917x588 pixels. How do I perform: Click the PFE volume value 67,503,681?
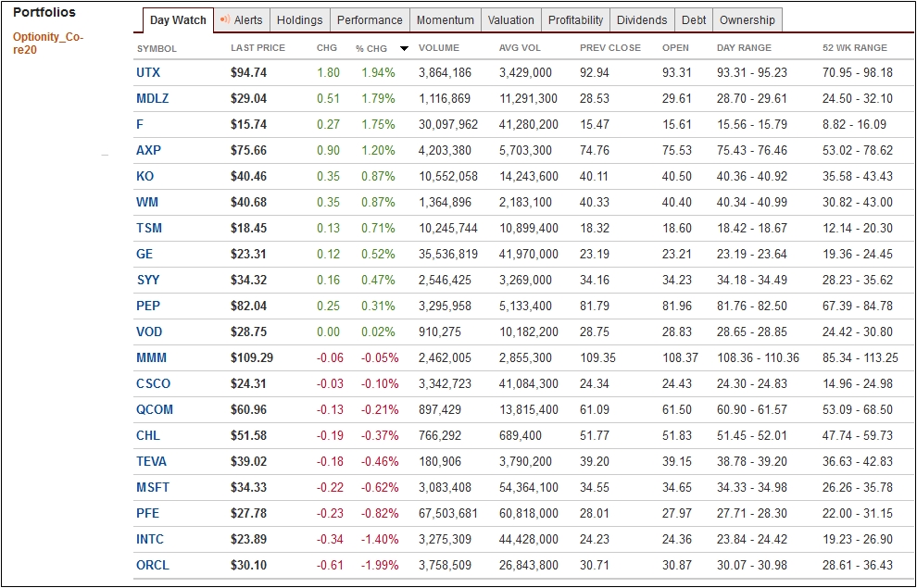(448, 513)
